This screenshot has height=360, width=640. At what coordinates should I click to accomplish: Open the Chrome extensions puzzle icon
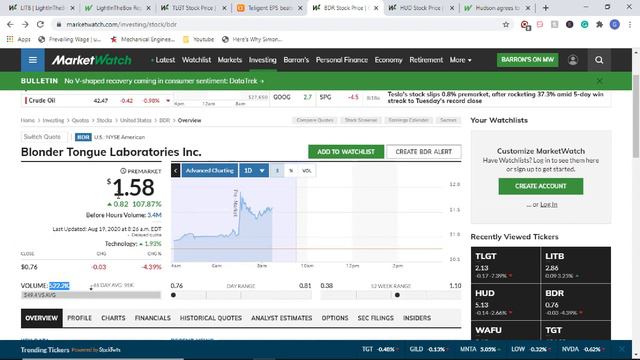[599, 24]
